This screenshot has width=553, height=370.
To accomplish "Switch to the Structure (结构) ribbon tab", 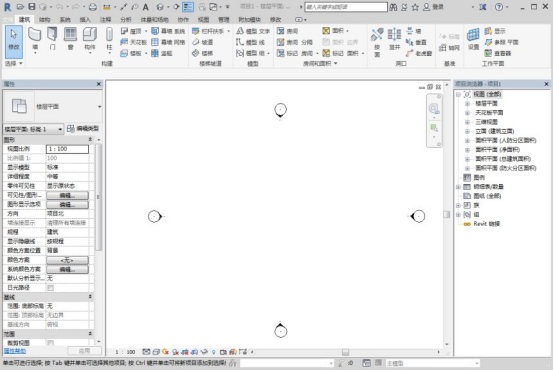I will (44, 19).
